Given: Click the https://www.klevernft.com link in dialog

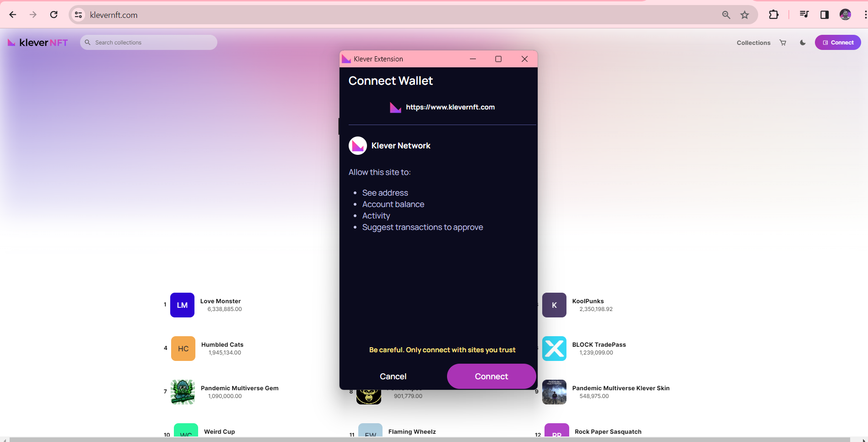Looking at the screenshot, I should click(450, 107).
